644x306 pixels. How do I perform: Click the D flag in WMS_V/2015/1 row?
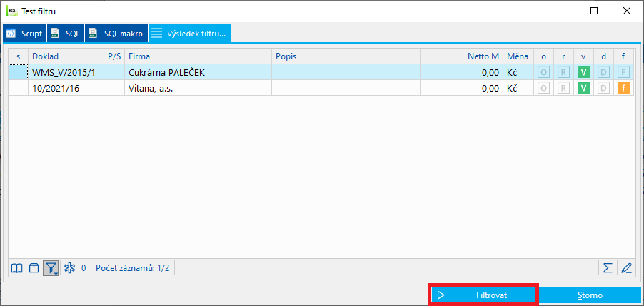[x=603, y=72]
